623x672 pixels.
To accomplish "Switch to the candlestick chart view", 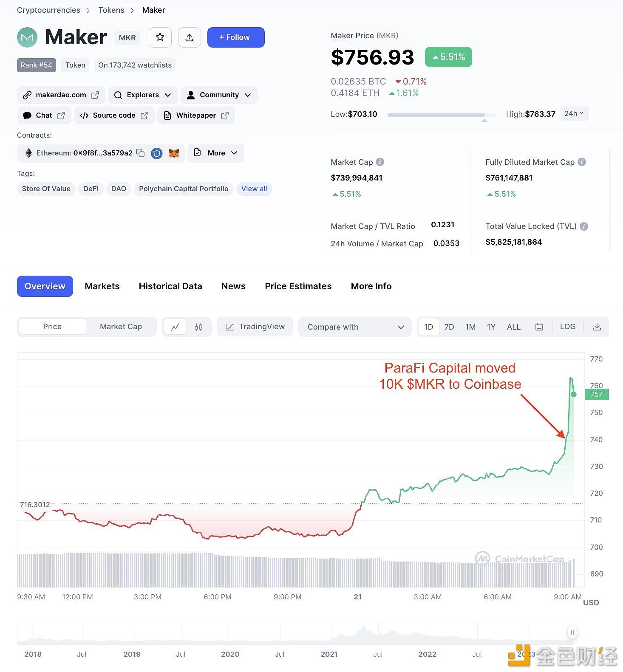I will tap(198, 327).
